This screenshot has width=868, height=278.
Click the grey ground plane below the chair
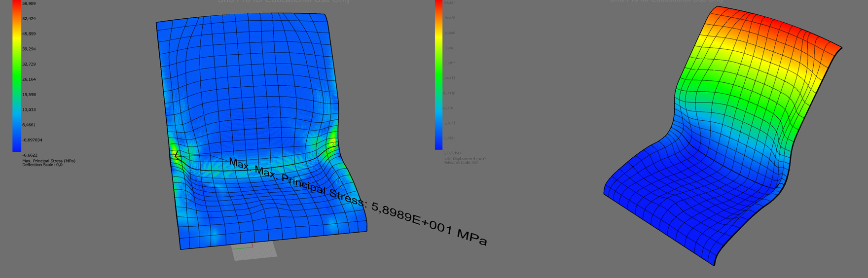[254, 251]
